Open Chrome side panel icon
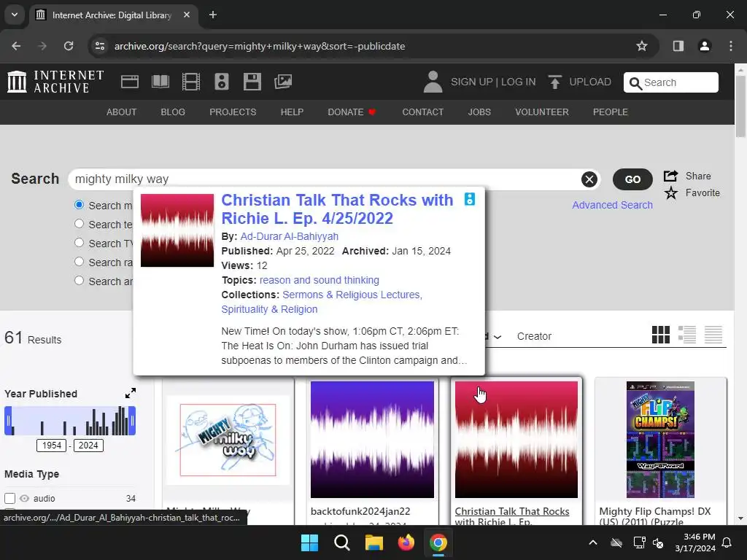 point(678,46)
